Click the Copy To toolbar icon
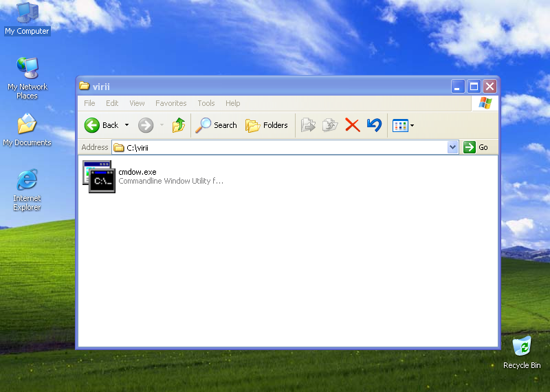Image resolution: width=550 pixels, height=392 pixels. point(330,125)
